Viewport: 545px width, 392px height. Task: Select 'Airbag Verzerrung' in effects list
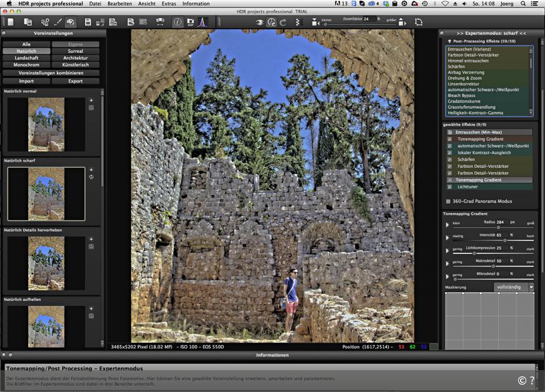pos(466,72)
